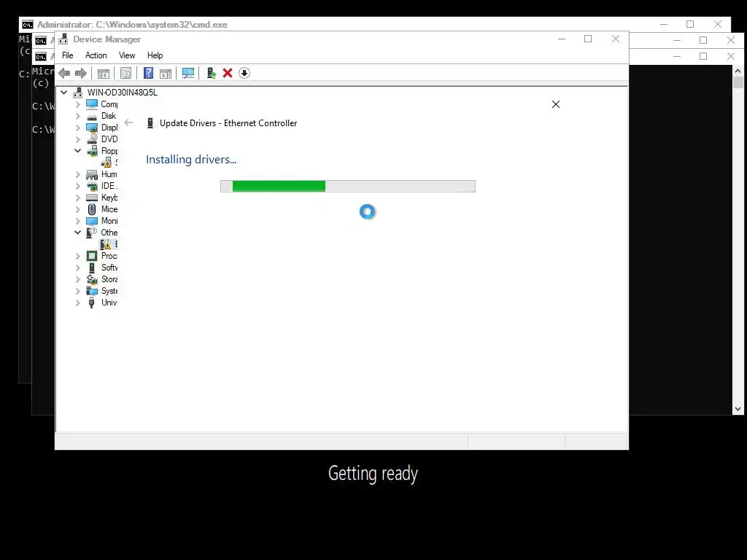Screen dimensions: 747x560
Task: Open the View menu
Action: 127,55
